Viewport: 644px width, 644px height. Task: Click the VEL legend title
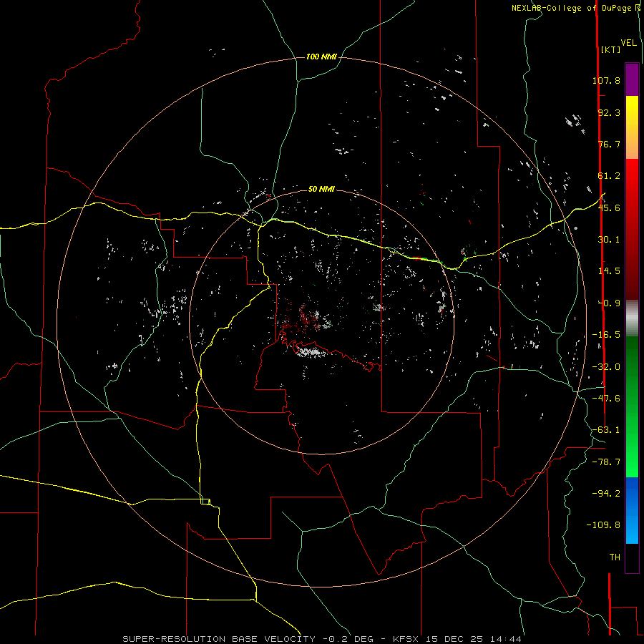(x=628, y=43)
